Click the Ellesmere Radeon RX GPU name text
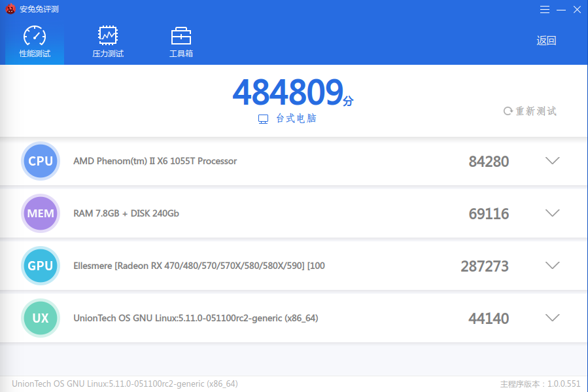 click(x=199, y=266)
